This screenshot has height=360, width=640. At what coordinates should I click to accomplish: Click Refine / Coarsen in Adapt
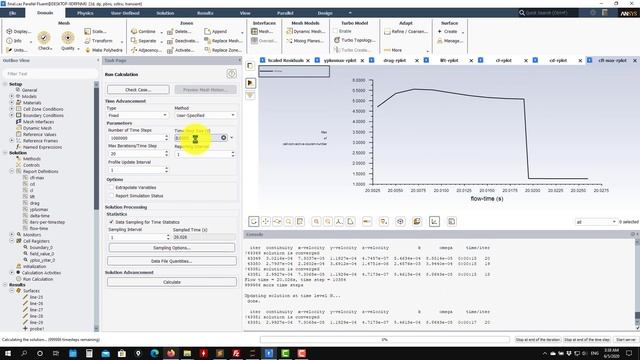406,31
